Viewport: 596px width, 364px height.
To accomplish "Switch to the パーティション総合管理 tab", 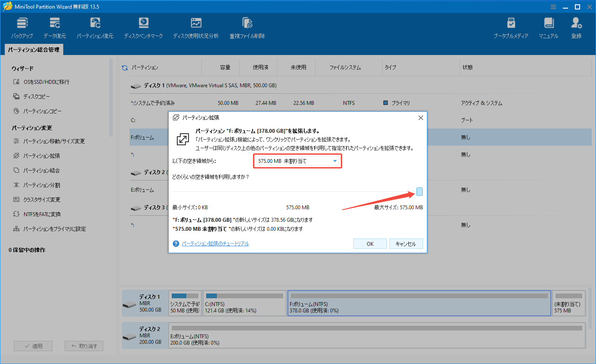I will 33,49.
